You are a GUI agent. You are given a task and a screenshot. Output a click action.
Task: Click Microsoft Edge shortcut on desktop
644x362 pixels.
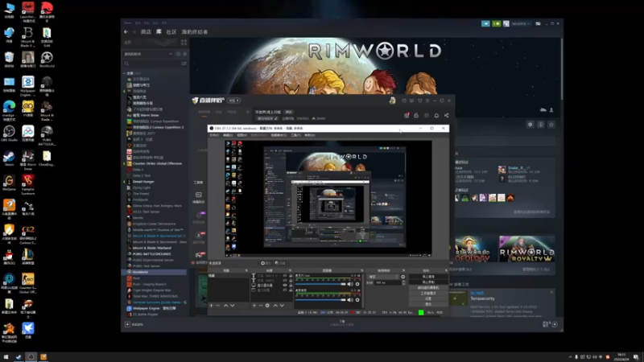point(9,110)
